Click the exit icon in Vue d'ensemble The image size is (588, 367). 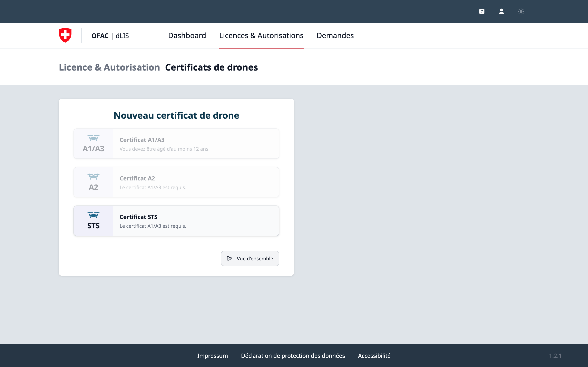[229, 258]
